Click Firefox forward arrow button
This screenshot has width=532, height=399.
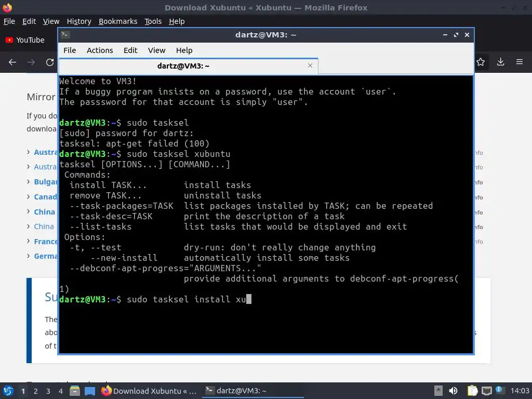[31, 62]
